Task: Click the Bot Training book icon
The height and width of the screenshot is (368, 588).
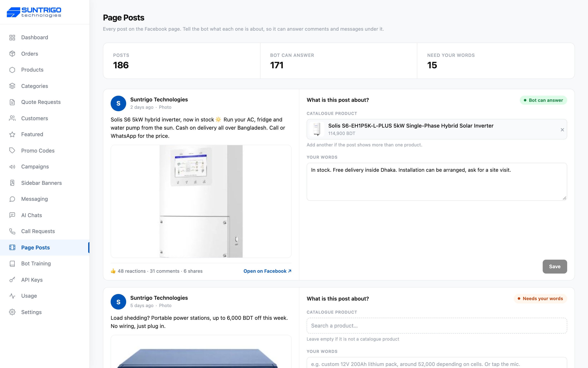Action: tap(12, 264)
